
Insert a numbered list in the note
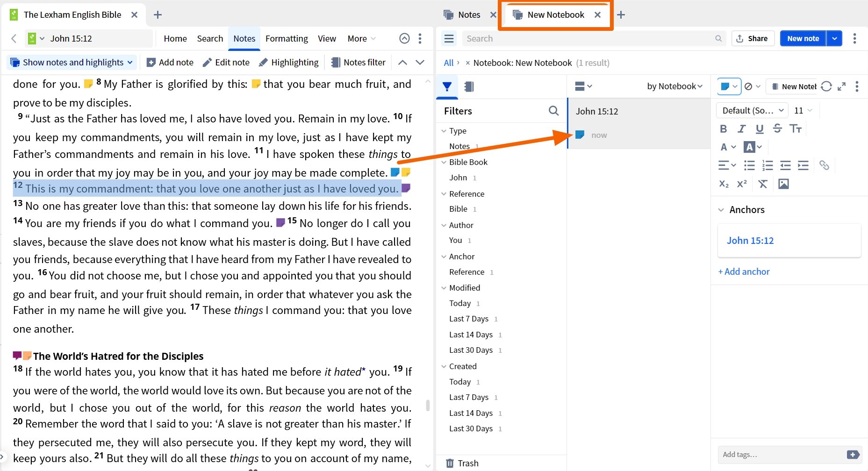[x=768, y=165]
